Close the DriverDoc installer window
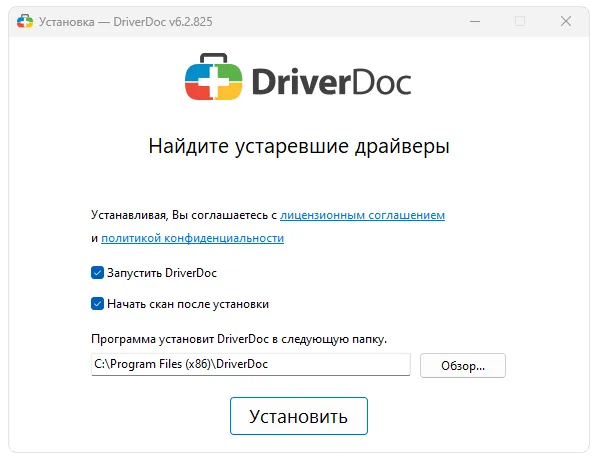 pos(566,21)
